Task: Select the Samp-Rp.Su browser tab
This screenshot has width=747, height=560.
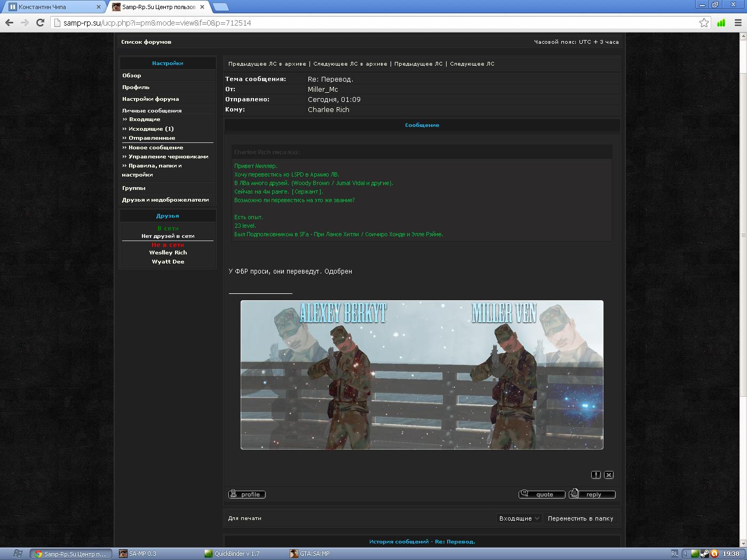Action: click(158, 7)
